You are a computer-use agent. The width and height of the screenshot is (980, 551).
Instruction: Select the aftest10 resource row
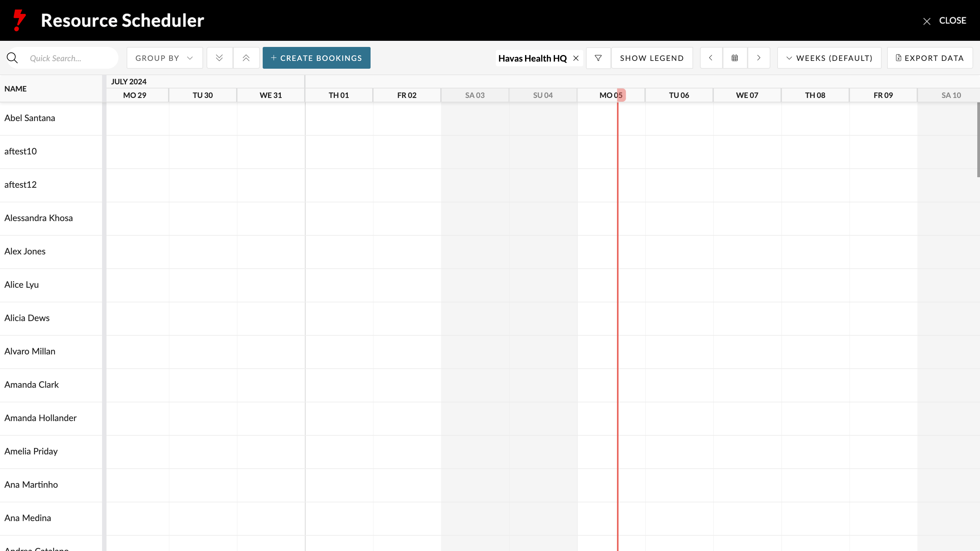click(51, 152)
